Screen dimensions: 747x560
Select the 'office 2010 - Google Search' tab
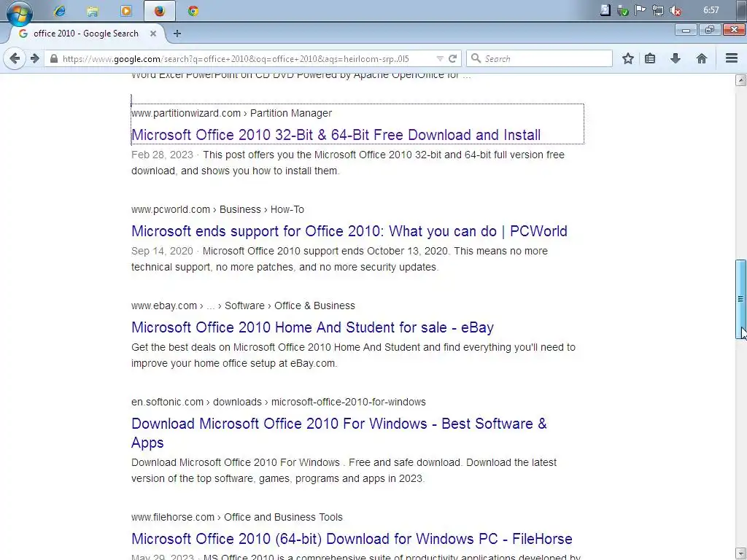tap(86, 34)
